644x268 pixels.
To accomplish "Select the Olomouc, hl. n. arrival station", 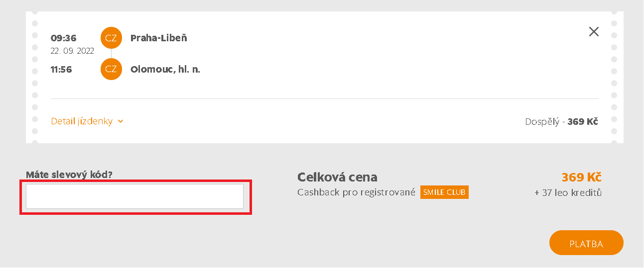I will click(165, 69).
